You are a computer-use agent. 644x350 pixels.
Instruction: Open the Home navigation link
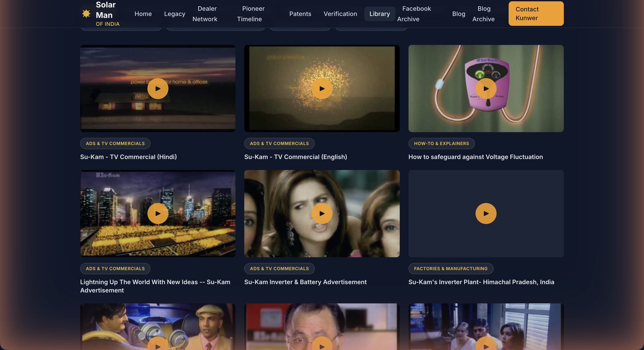click(143, 14)
